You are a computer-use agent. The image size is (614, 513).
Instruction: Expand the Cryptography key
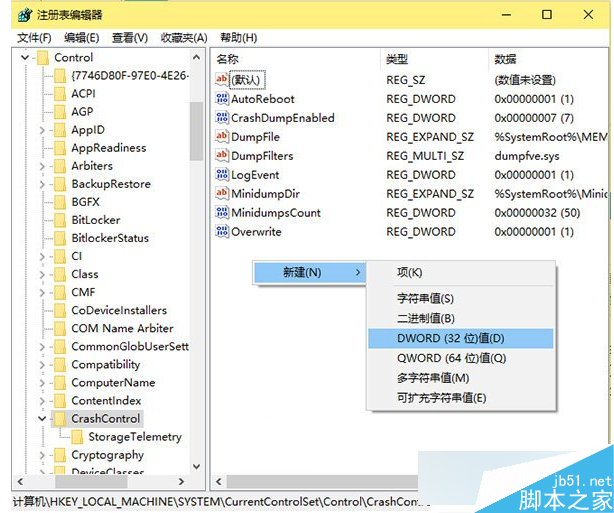coord(42,455)
